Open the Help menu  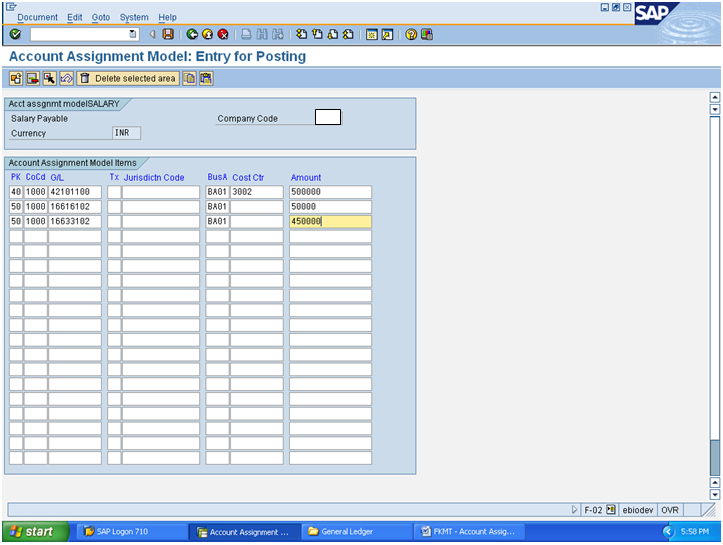pos(167,17)
